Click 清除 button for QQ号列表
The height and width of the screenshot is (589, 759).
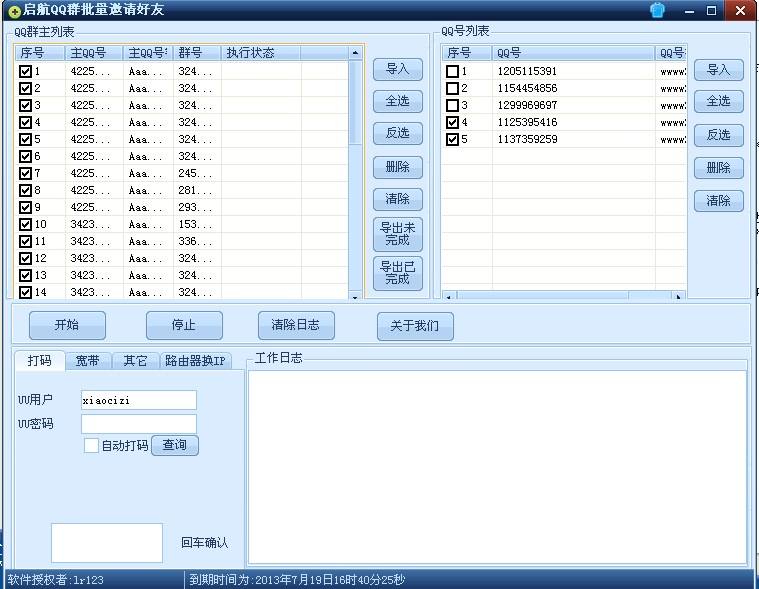(x=719, y=201)
